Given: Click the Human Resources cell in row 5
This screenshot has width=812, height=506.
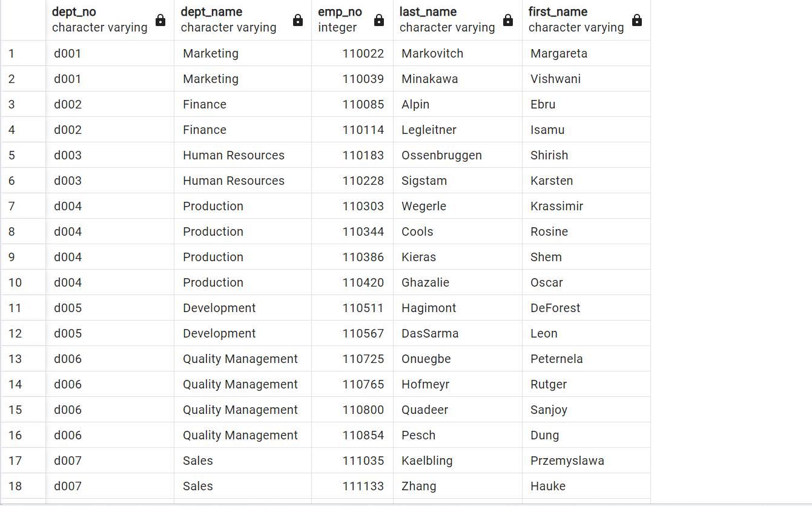Looking at the screenshot, I should (234, 155).
